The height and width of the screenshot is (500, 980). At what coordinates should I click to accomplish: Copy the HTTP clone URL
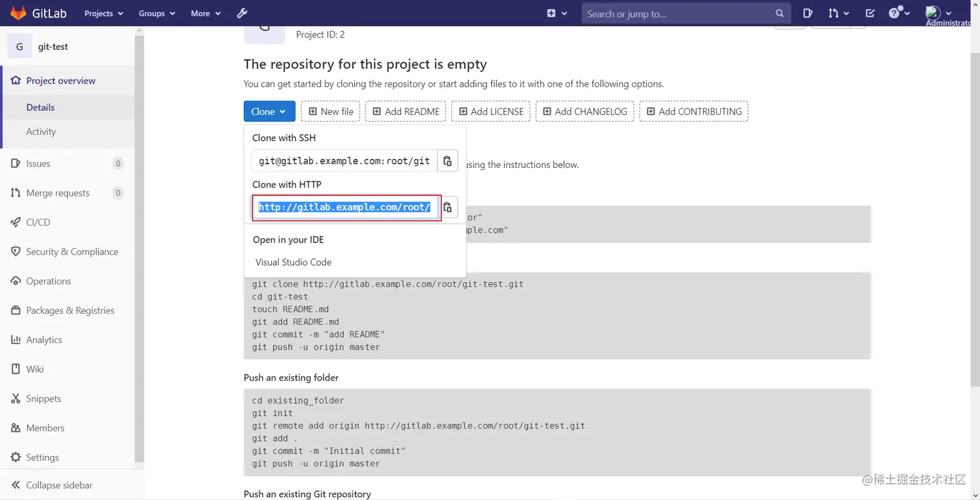coord(448,208)
